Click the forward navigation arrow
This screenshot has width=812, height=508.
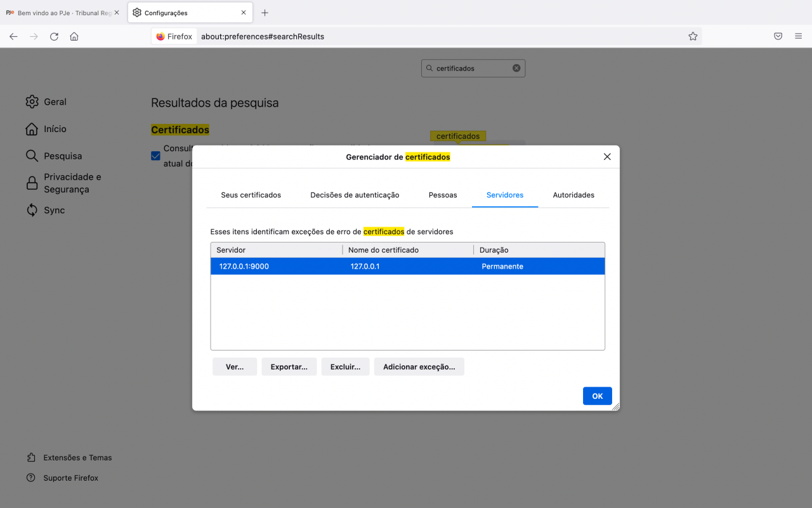(34, 36)
